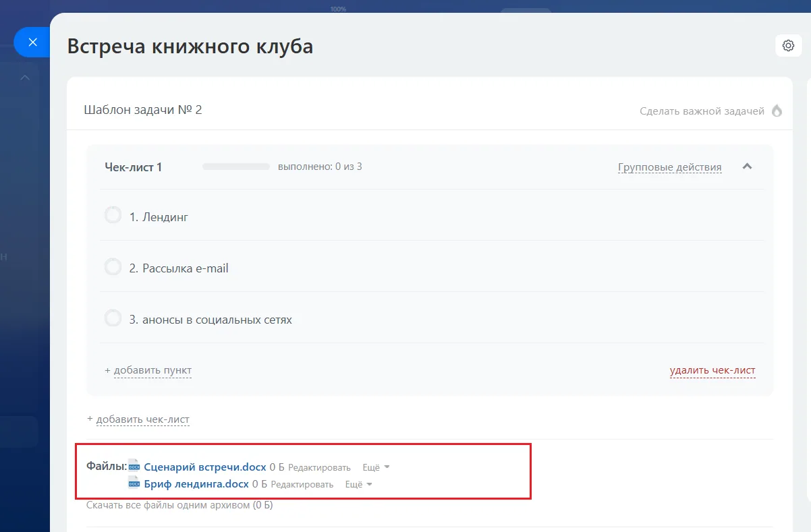Open Групповые действия for the checklist
This screenshot has width=811, height=532.
(x=670, y=167)
